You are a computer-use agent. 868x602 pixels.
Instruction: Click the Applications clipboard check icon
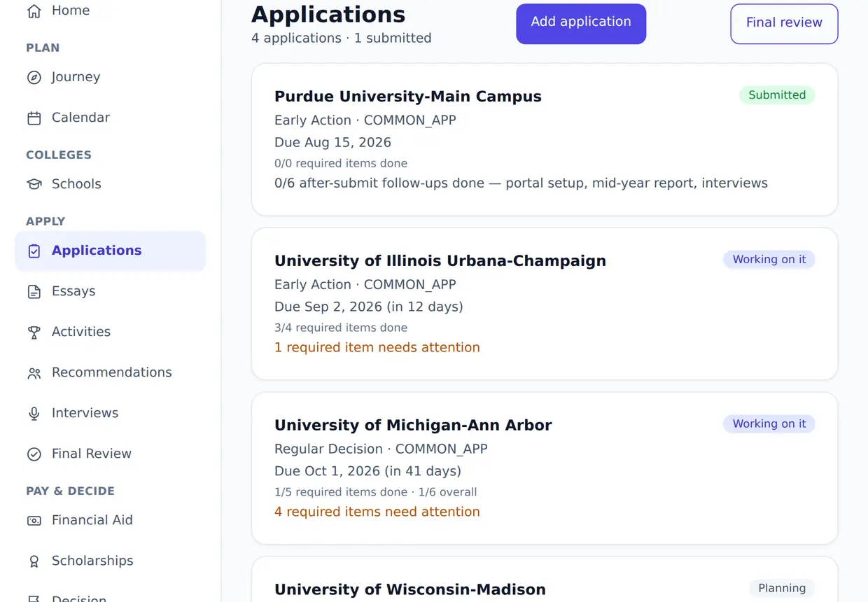tap(34, 251)
